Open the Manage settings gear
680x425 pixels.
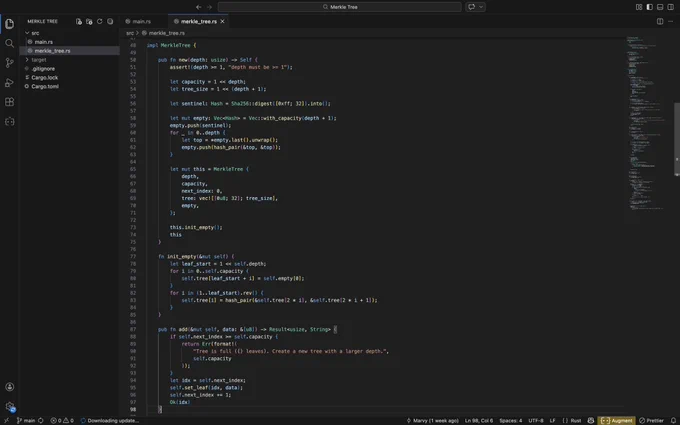[x=10, y=406]
